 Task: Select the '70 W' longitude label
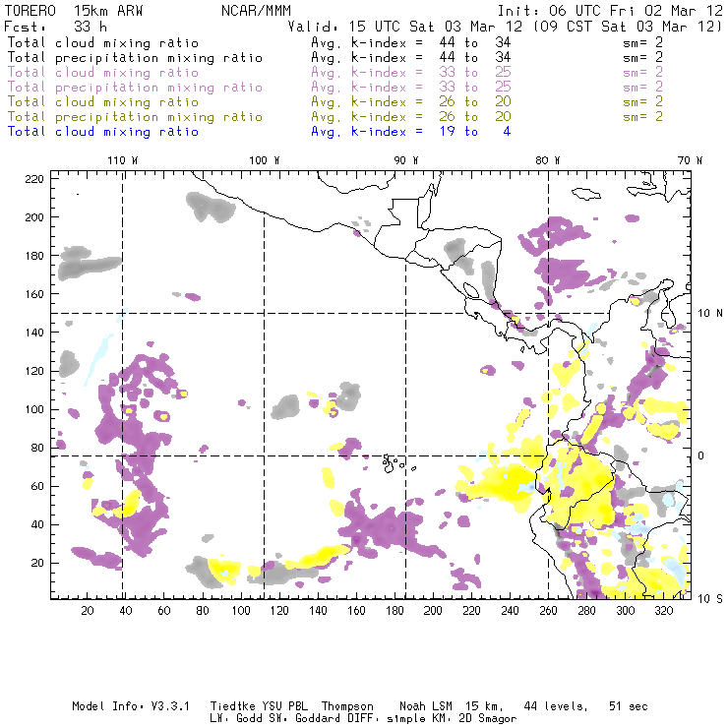click(690, 160)
